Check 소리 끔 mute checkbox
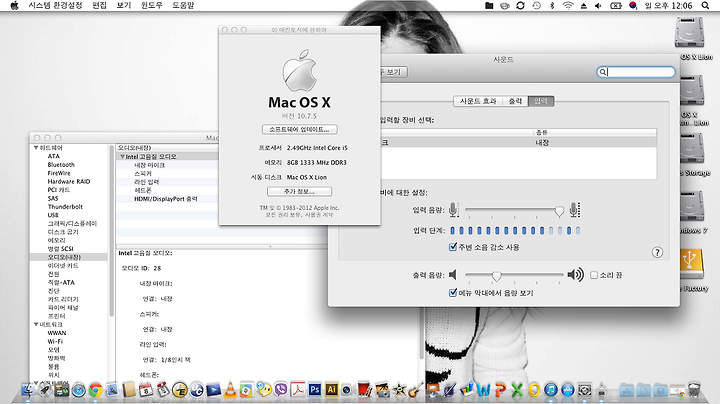Viewport: 720px width, 404px height. click(594, 275)
